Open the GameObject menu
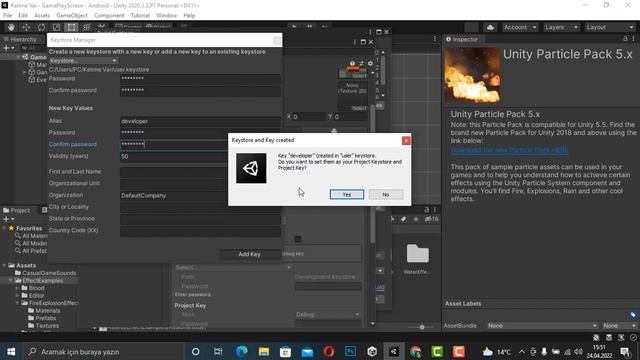 72,16
